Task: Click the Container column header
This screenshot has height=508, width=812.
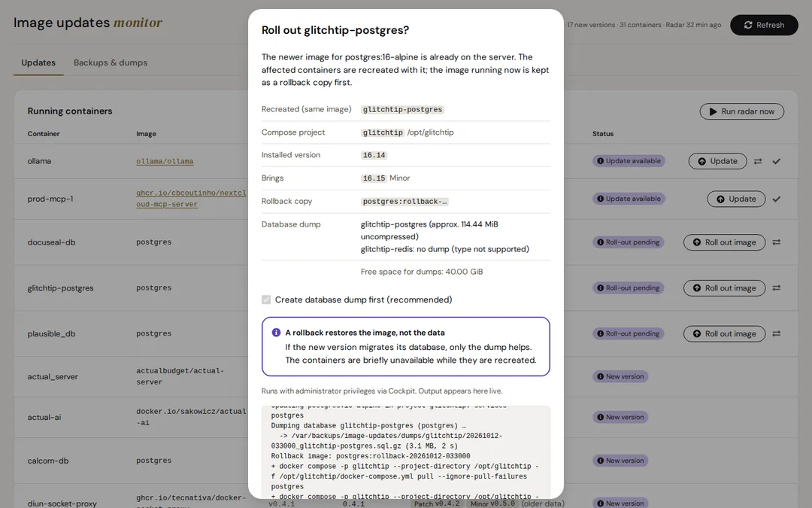Action: coord(44,134)
